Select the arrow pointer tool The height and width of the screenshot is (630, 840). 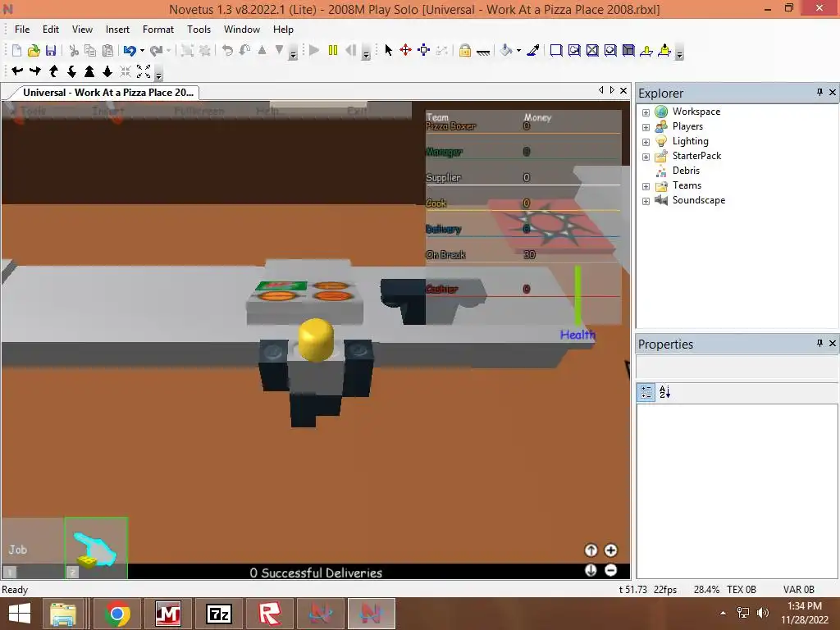[388, 50]
